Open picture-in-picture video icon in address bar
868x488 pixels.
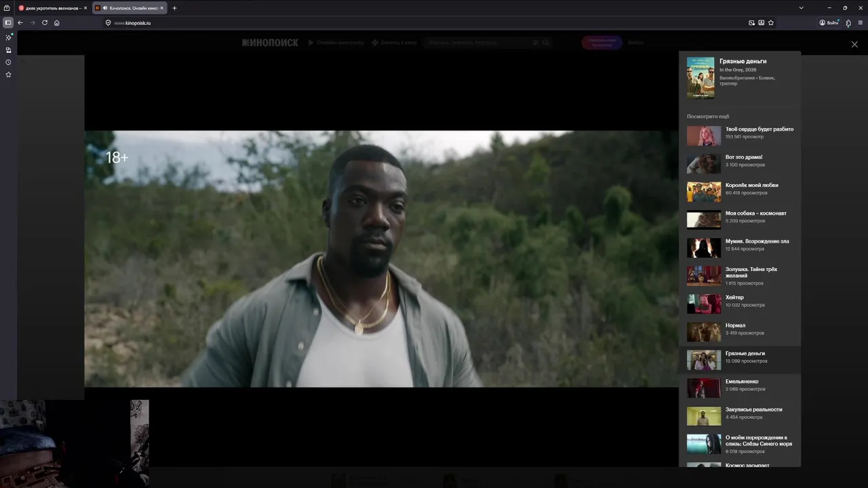pyautogui.click(x=751, y=22)
